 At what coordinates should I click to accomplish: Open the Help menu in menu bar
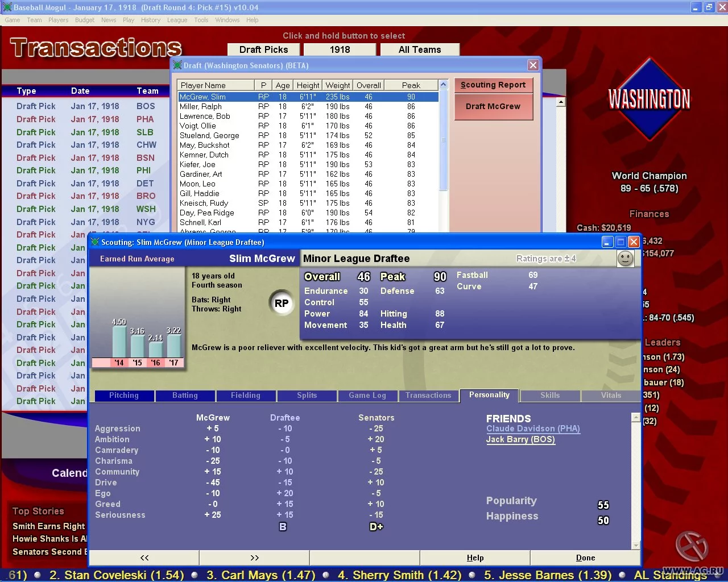click(x=253, y=20)
